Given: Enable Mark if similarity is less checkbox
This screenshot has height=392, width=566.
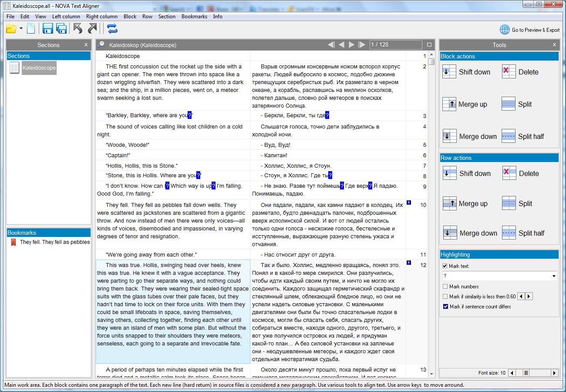Looking at the screenshot, I should click(x=445, y=297).
